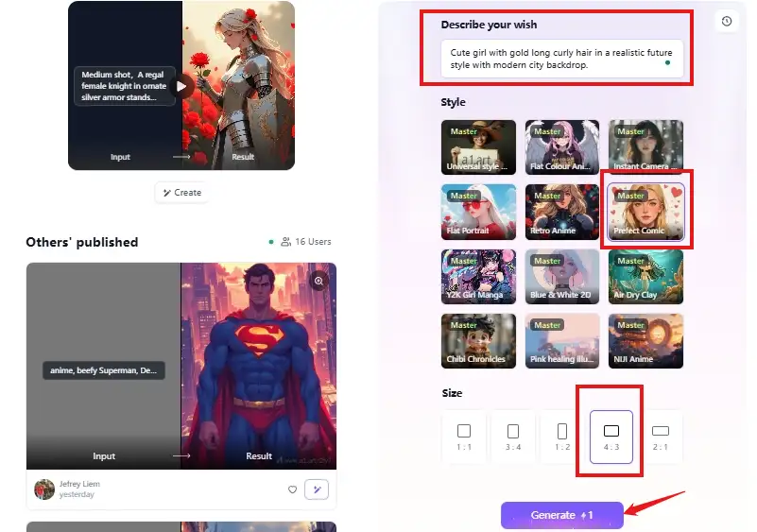The image size is (757, 532).
Task: Open the Superman result image
Action: 259,366
